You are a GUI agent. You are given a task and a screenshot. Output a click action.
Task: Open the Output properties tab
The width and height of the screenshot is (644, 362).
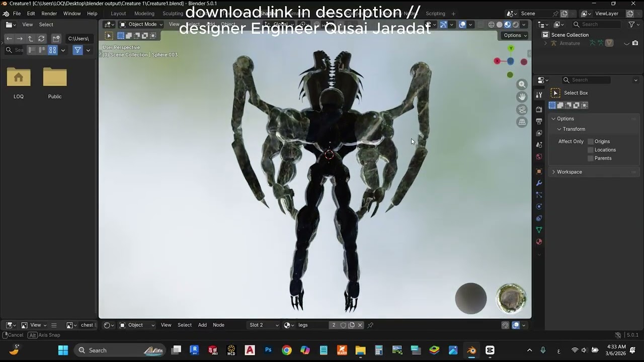pos(539,121)
